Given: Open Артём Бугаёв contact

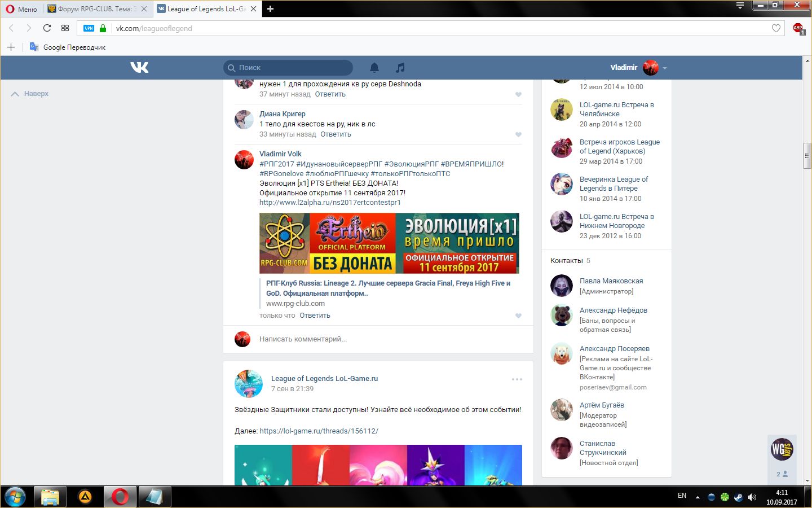Looking at the screenshot, I should 602,405.
